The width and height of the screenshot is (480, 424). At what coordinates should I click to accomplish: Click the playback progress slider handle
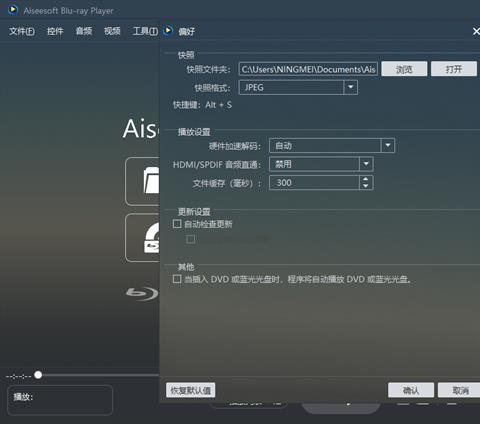coord(38,375)
